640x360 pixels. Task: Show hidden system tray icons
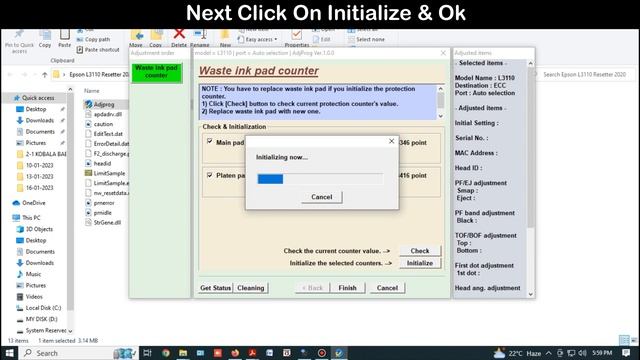[x=549, y=353]
